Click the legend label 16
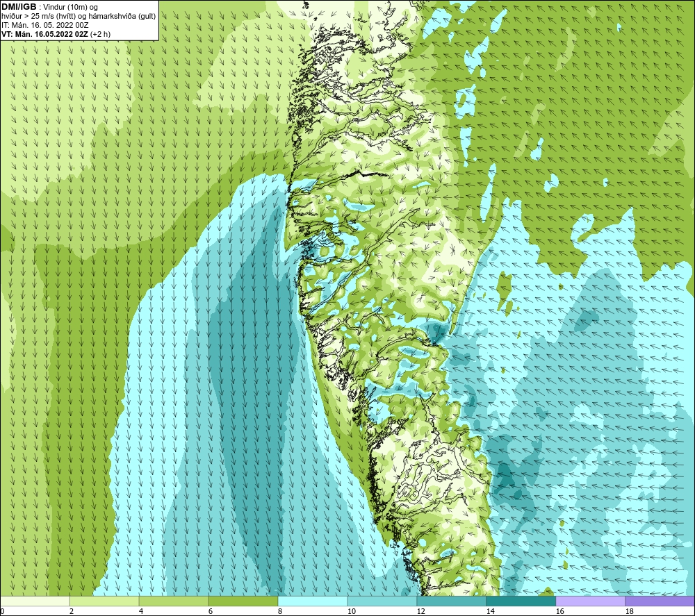 click(559, 612)
